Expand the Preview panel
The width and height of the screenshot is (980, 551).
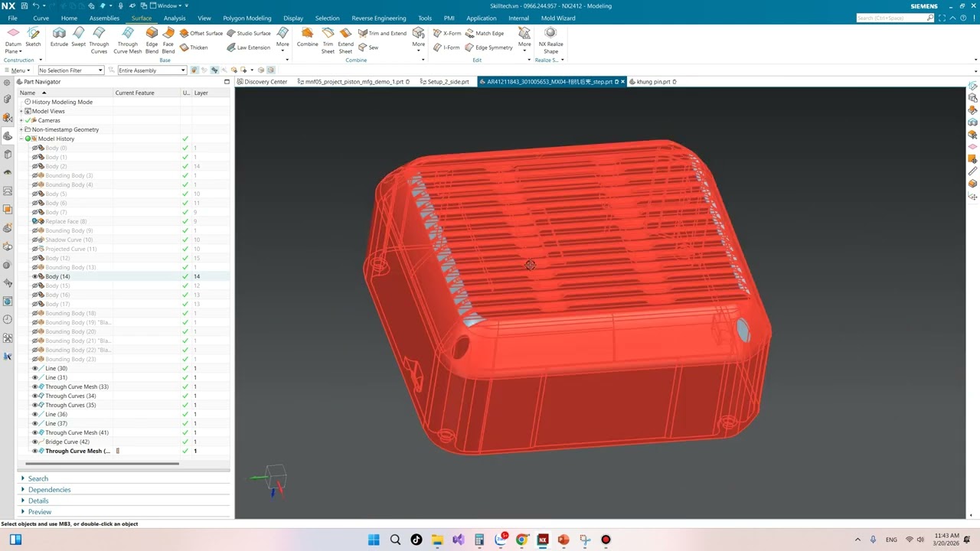(40, 512)
